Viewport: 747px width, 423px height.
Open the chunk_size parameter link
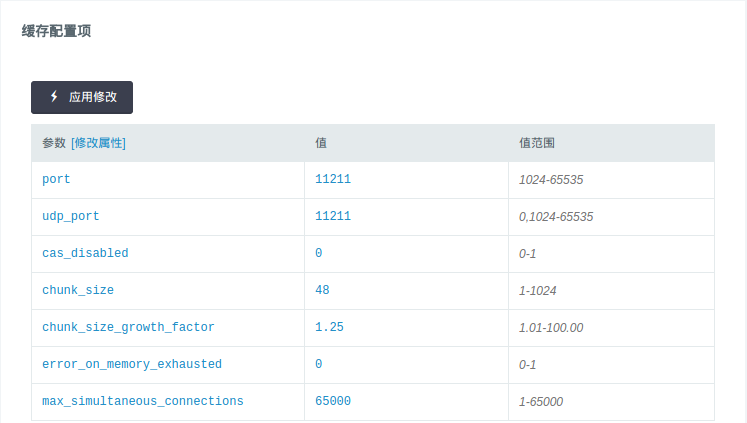(x=78, y=290)
